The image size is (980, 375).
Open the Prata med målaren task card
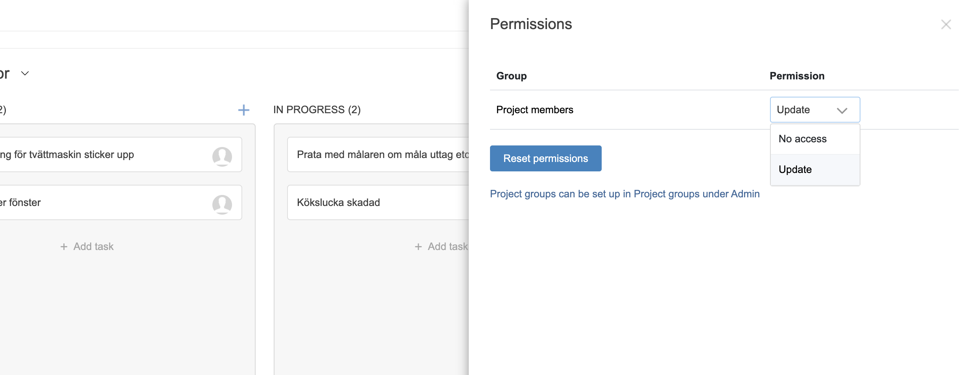(378, 154)
